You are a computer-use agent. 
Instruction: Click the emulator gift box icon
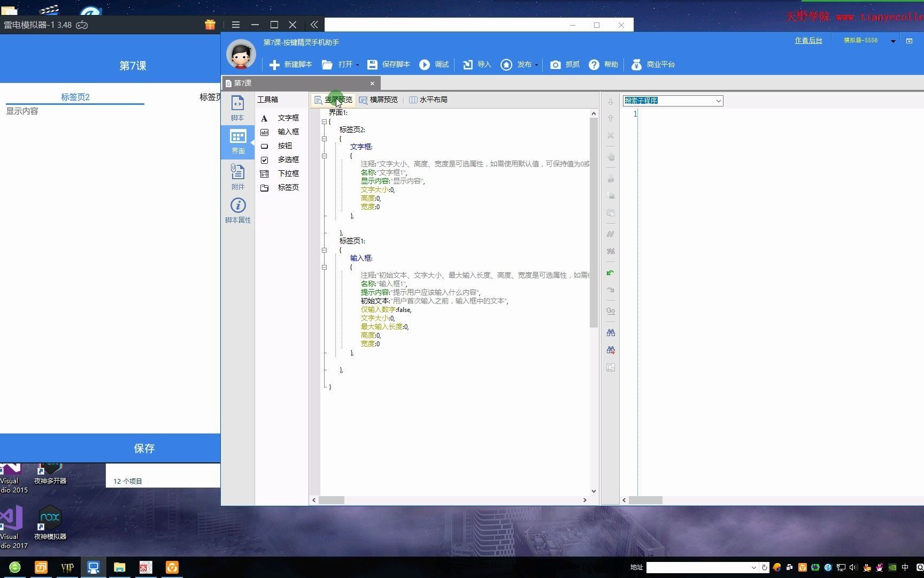[210, 25]
